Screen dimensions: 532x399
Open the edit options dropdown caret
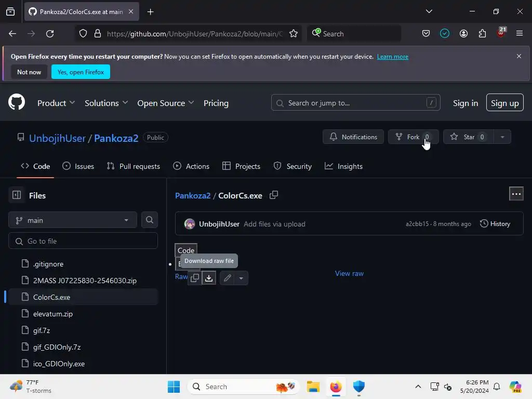pyautogui.click(x=241, y=278)
